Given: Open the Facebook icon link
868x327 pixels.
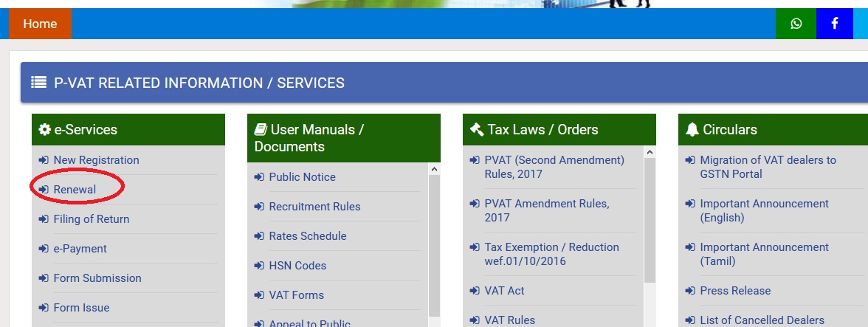Looking at the screenshot, I should (x=835, y=24).
